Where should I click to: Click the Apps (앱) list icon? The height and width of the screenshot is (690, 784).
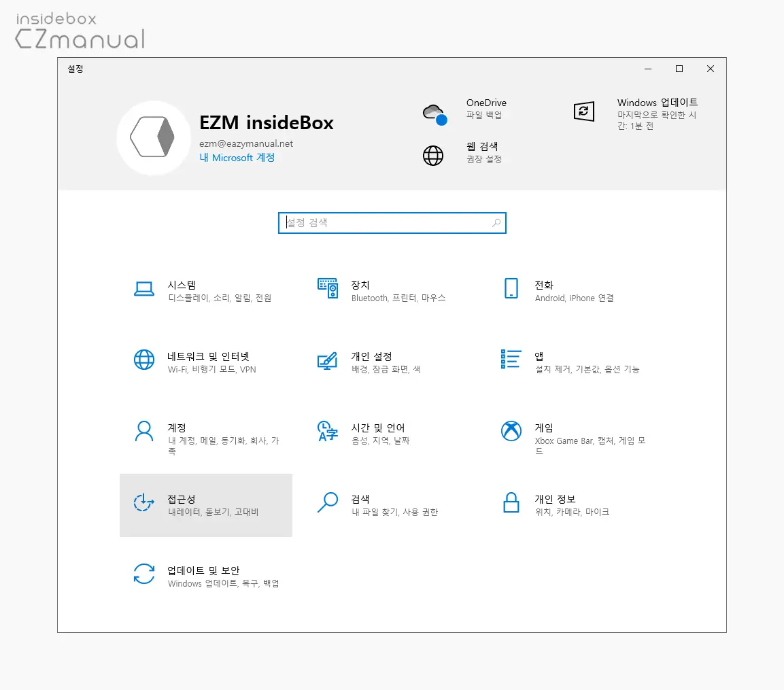pos(511,359)
